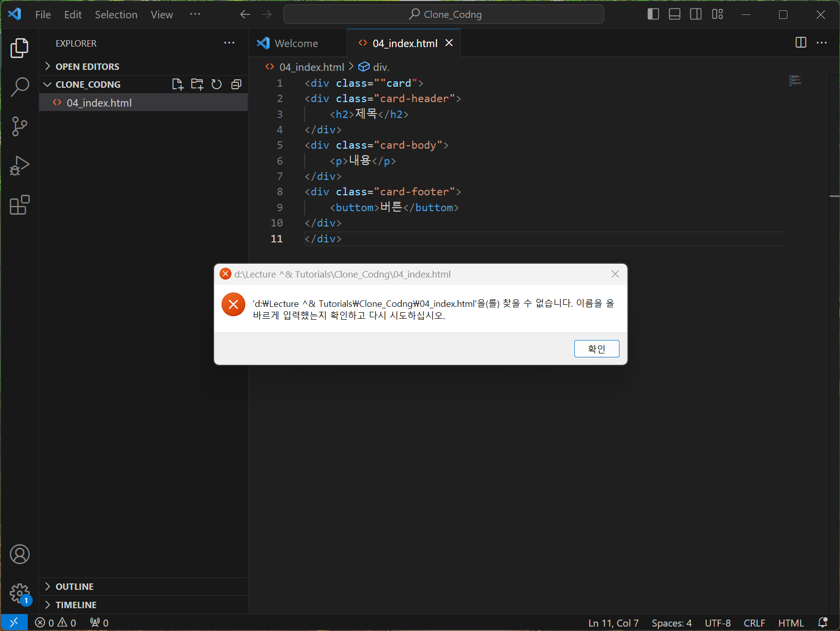The height and width of the screenshot is (631, 840).
Task: Toggle the bottom panel visibility
Action: coord(674,14)
